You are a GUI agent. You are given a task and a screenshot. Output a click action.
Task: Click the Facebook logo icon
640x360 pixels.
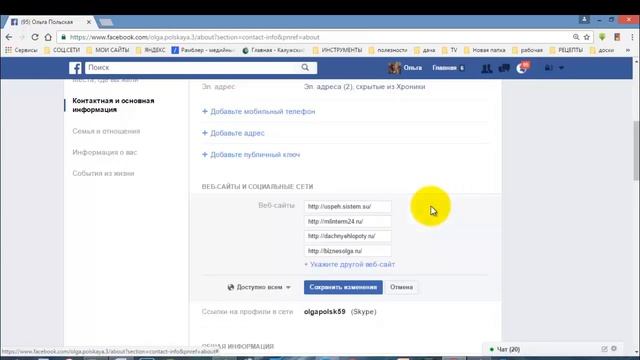(75, 68)
